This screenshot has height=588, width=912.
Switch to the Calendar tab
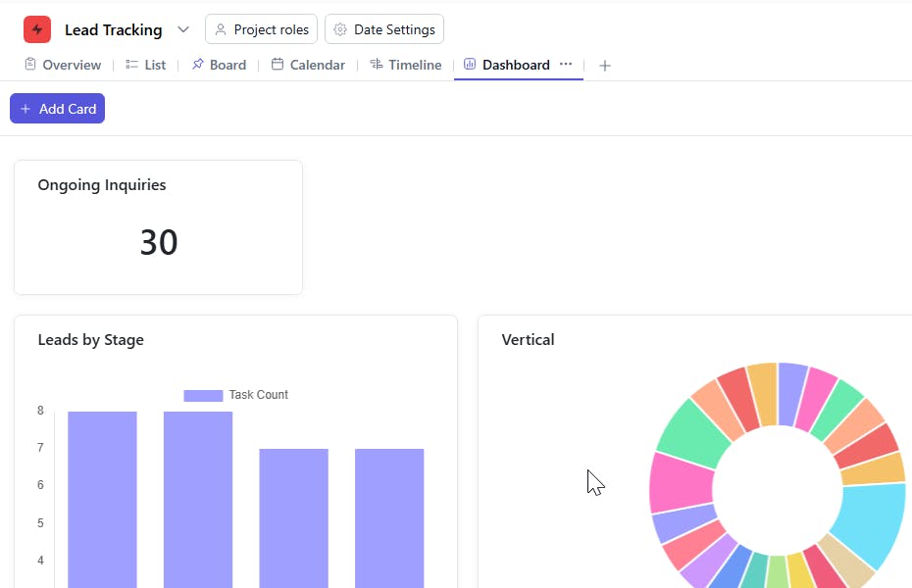308,65
